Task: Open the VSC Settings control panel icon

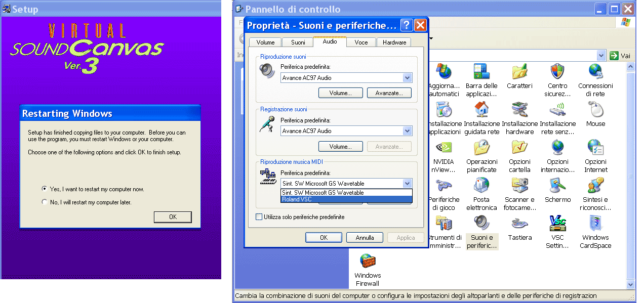Action: pyautogui.click(x=557, y=224)
